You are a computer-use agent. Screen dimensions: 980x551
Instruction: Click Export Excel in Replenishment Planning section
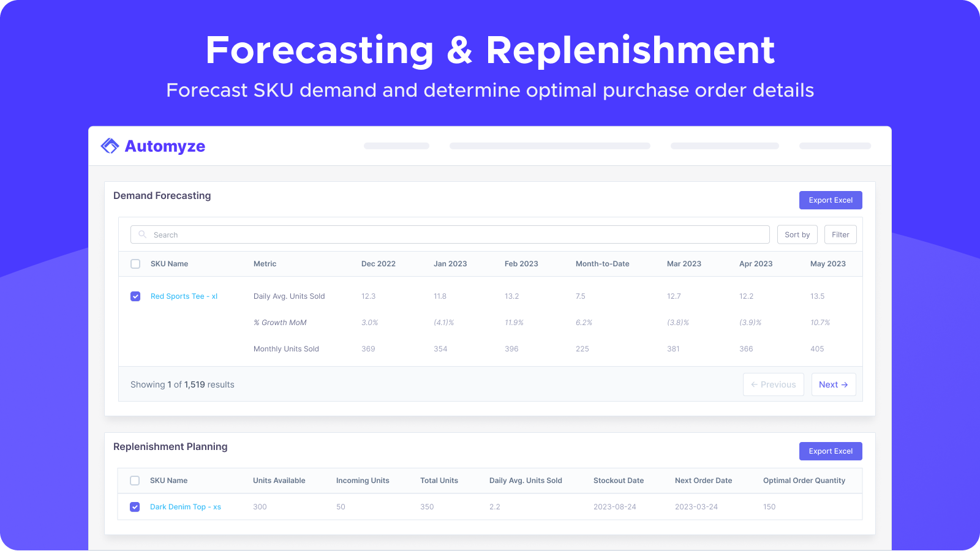tap(831, 451)
